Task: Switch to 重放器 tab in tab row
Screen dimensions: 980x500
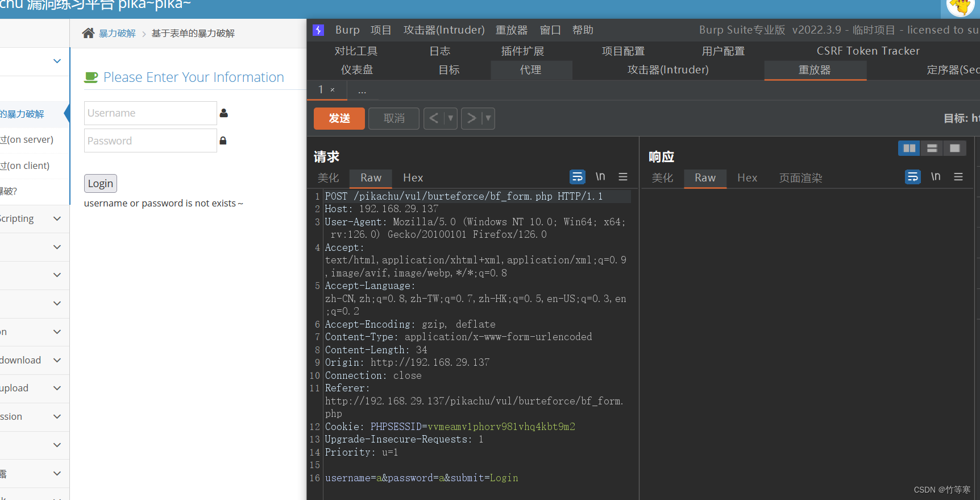Action: [815, 70]
